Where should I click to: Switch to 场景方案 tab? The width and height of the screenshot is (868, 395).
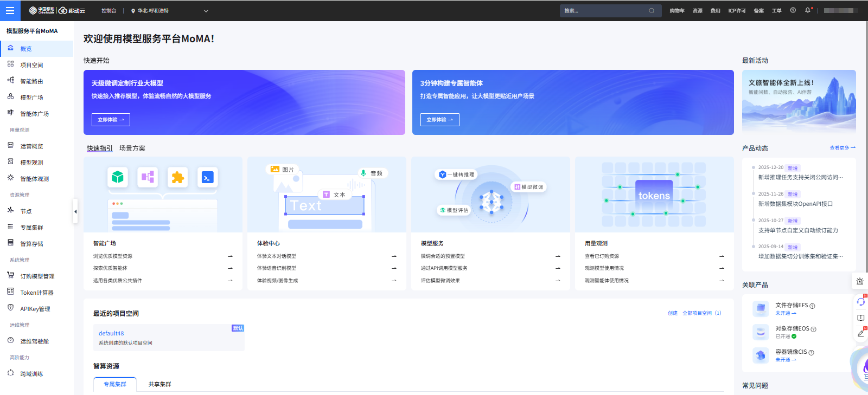(x=132, y=148)
